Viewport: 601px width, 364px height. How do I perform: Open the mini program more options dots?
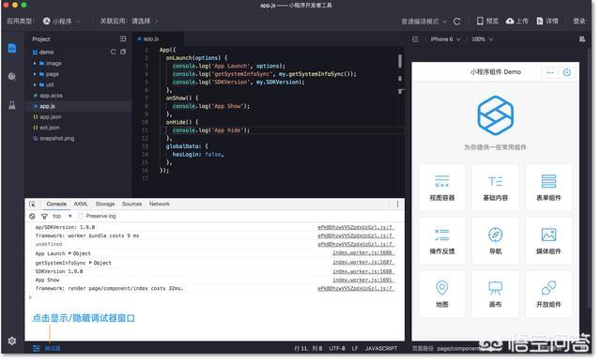click(x=550, y=72)
